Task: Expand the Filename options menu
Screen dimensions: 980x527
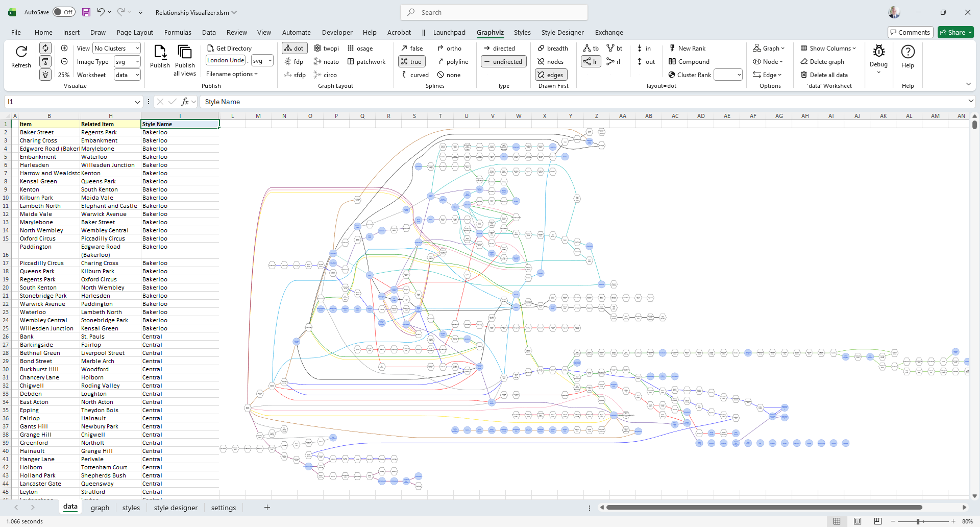Action: click(232, 74)
